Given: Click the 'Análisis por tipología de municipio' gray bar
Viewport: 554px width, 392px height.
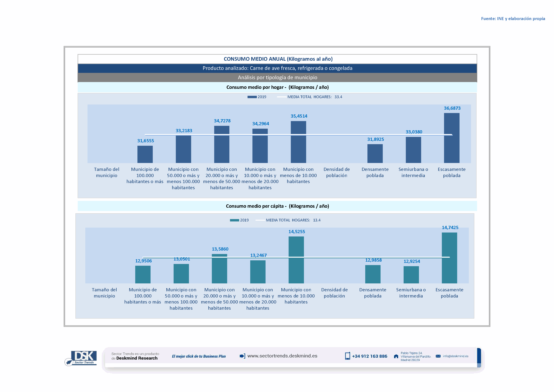Looking at the screenshot, I should click(277, 77).
